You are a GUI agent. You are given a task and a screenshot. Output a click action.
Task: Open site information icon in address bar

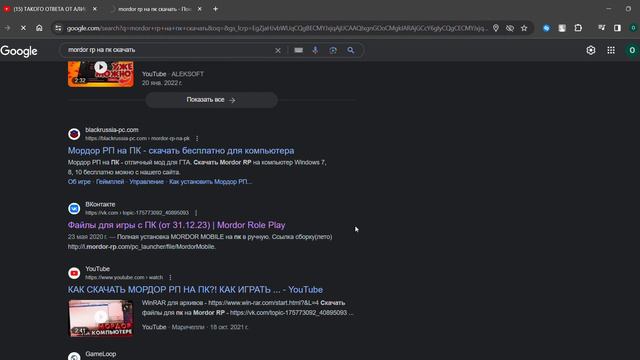58,28
